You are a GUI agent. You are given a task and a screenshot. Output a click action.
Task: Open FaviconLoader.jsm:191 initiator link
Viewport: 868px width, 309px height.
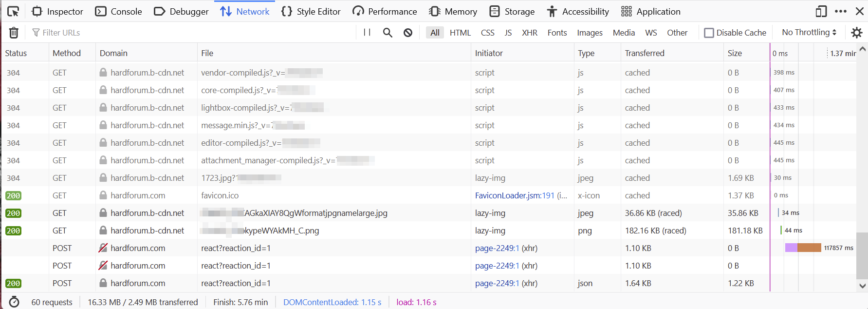pos(515,195)
